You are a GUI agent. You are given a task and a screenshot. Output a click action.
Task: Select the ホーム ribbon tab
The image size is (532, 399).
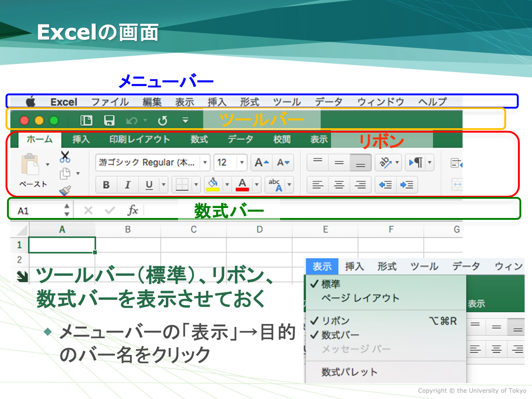(40, 139)
